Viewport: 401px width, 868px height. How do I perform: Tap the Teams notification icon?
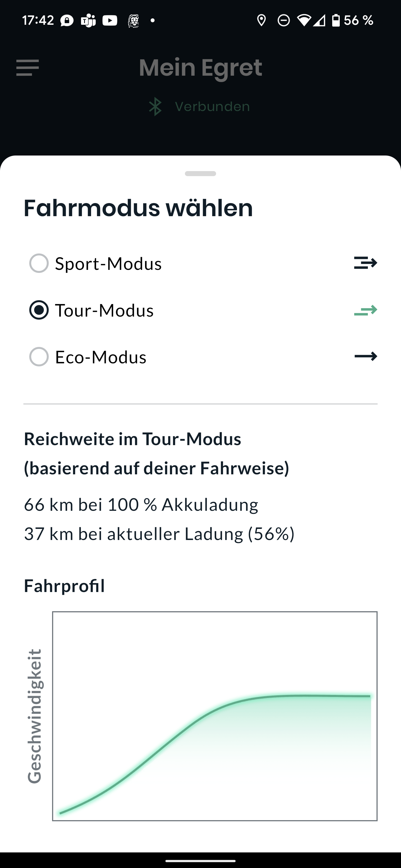click(88, 21)
